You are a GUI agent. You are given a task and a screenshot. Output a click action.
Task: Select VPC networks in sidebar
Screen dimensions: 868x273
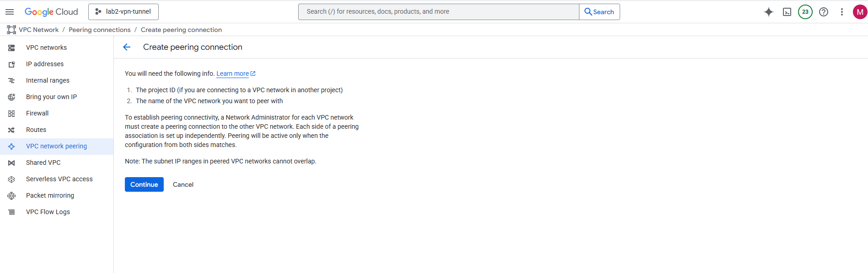tap(46, 47)
